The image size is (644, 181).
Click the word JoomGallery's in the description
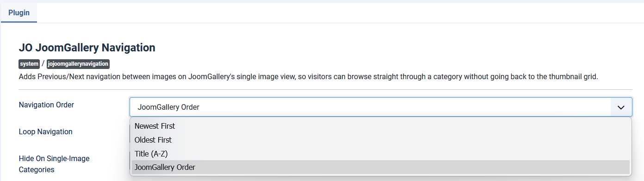click(x=211, y=76)
